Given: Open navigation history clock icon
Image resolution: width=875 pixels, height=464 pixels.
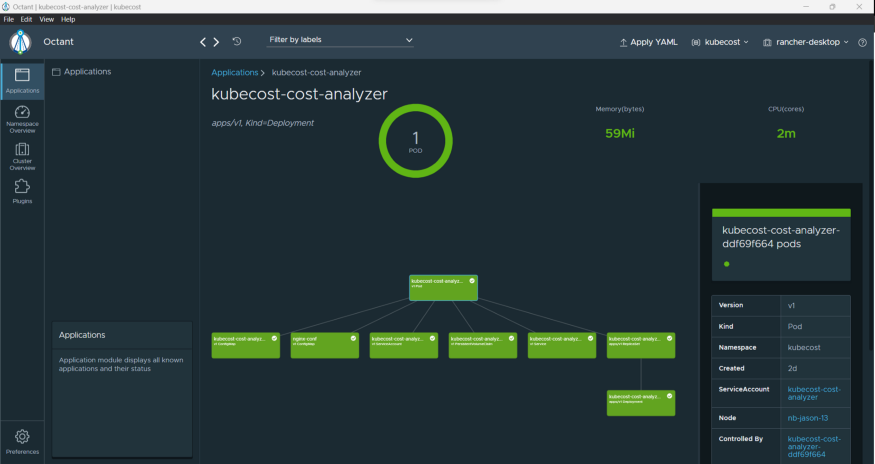Looking at the screenshot, I should 237,42.
